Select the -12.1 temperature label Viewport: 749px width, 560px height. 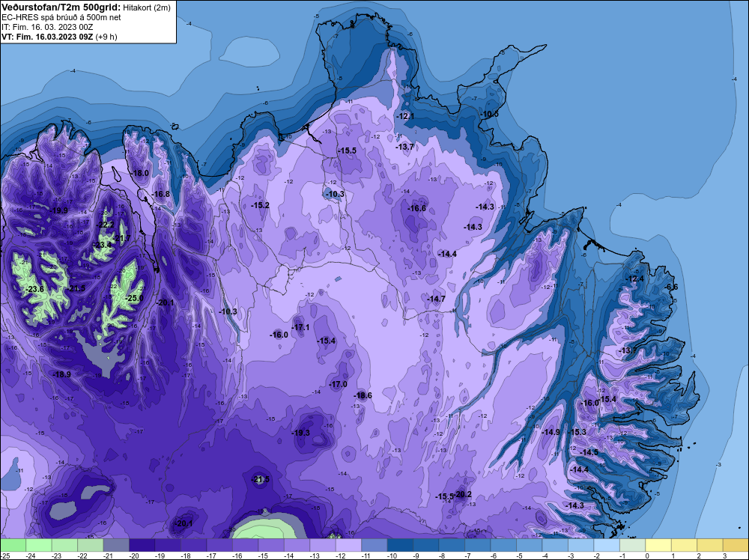point(405,116)
